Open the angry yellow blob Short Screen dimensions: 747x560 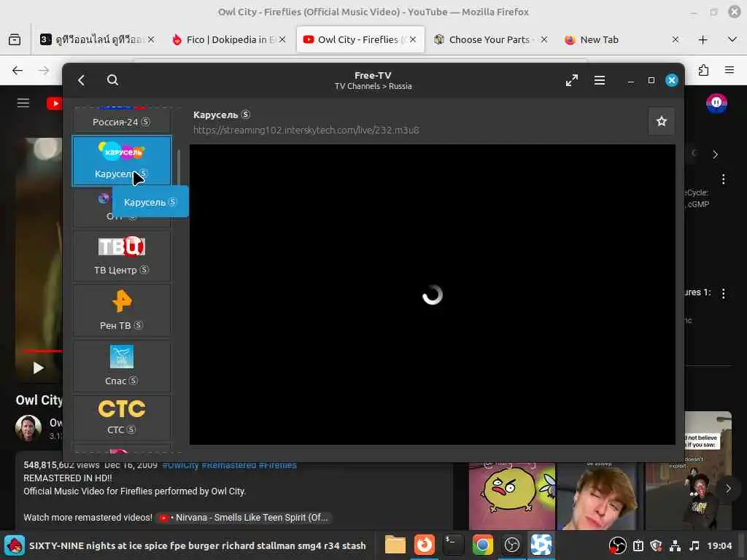511,495
